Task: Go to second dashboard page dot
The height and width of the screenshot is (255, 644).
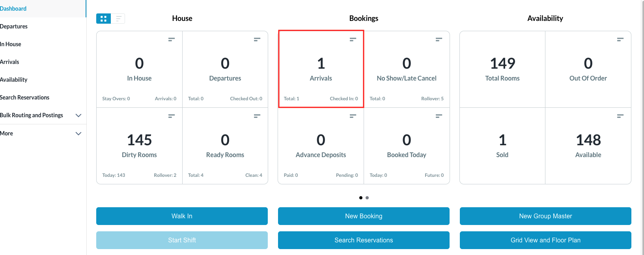Action: pos(367,198)
